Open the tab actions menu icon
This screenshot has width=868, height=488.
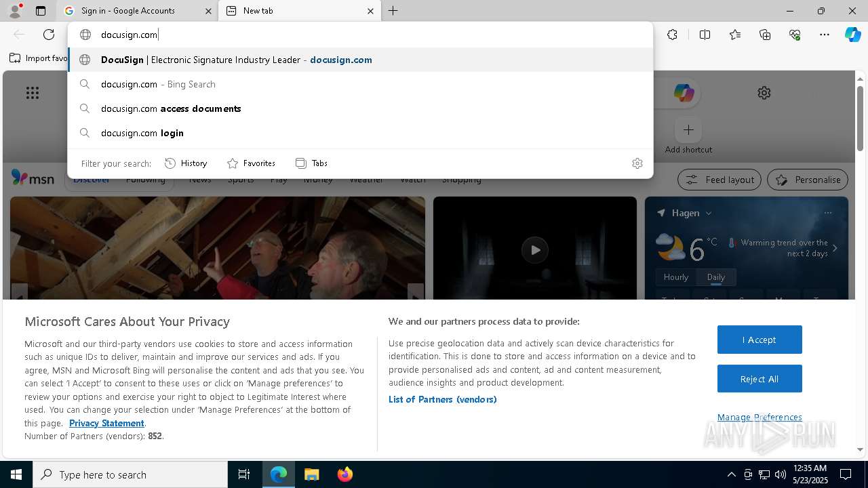41,11
